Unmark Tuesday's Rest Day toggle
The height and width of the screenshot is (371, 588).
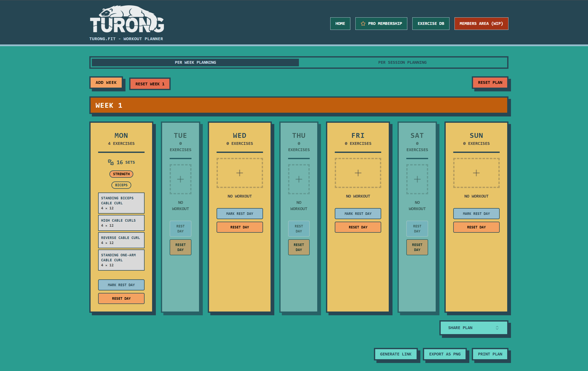pyautogui.click(x=180, y=229)
